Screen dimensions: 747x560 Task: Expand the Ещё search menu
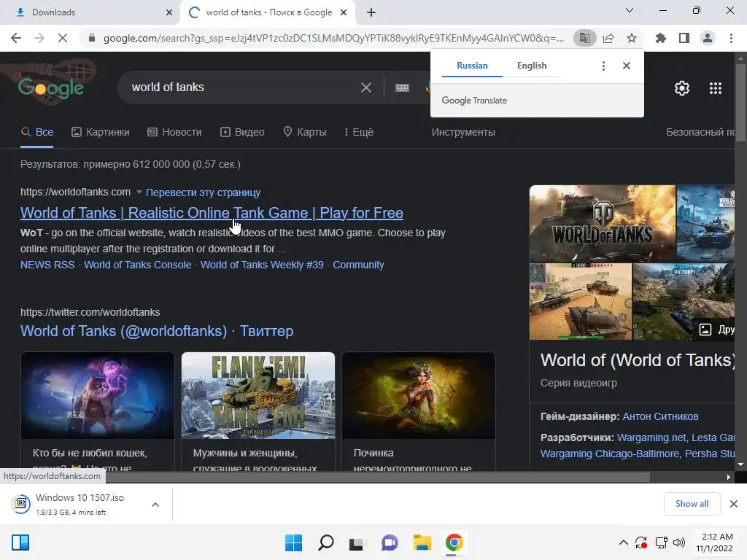[x=359, y=133]
